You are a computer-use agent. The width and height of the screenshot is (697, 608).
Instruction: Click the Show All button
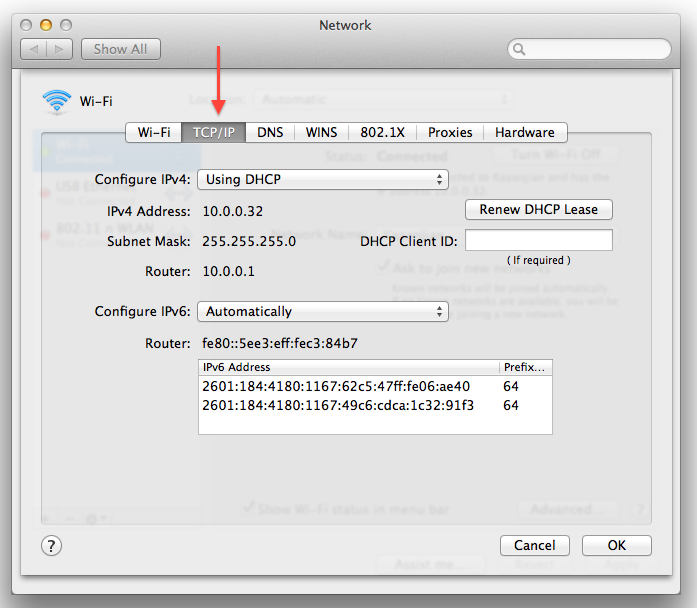[x=120, y=49]
